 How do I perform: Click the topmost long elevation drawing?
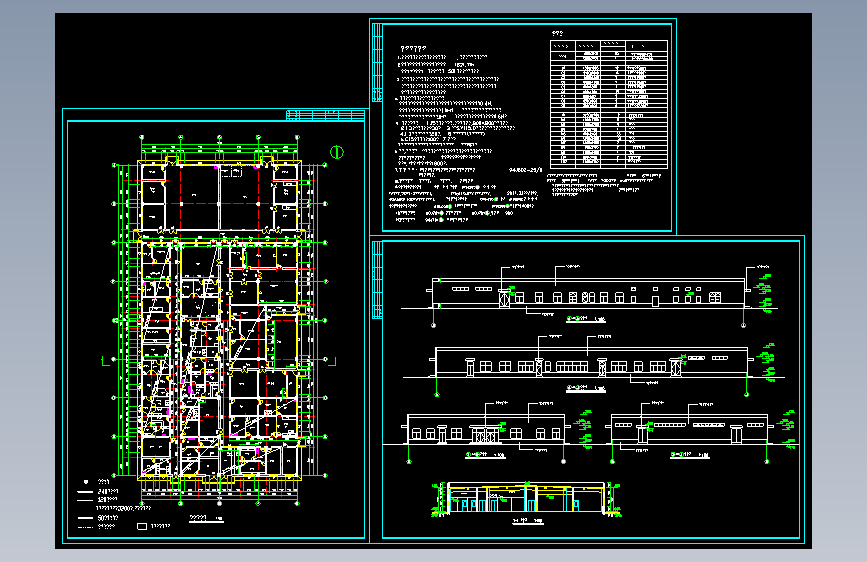(x=588, y=295)
